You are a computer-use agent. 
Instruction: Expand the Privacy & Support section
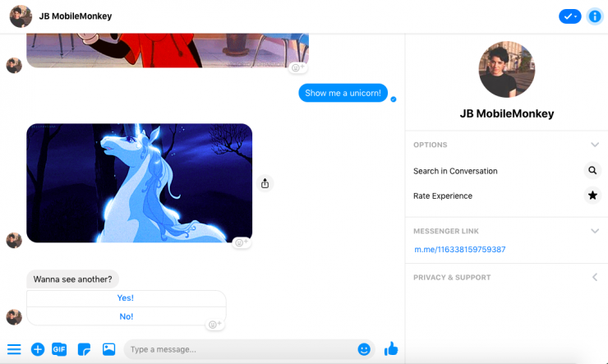point(594,277)
